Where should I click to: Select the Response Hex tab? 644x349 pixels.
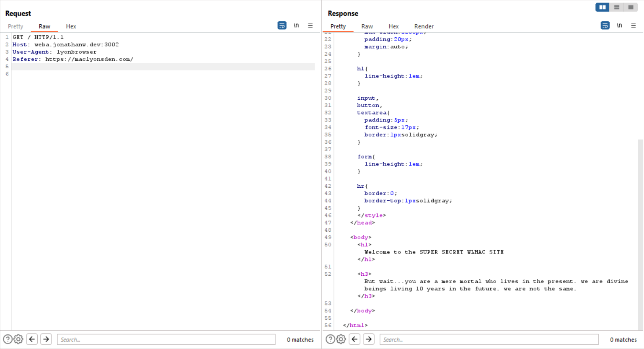393,26
